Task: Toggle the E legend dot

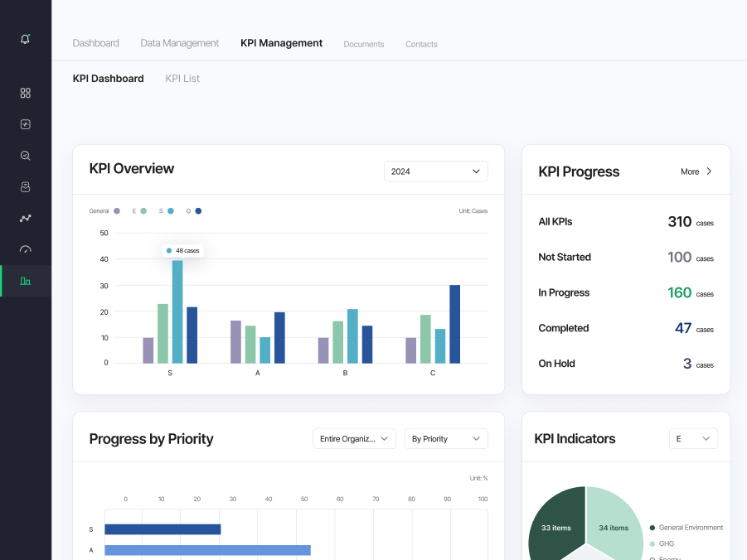Action: 143,211
